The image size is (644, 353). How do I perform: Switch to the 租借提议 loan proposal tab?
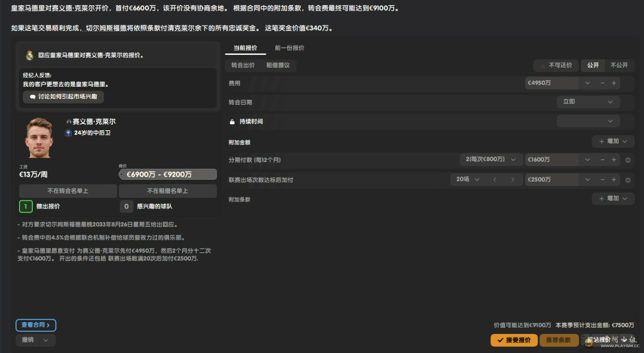point(278,65)
